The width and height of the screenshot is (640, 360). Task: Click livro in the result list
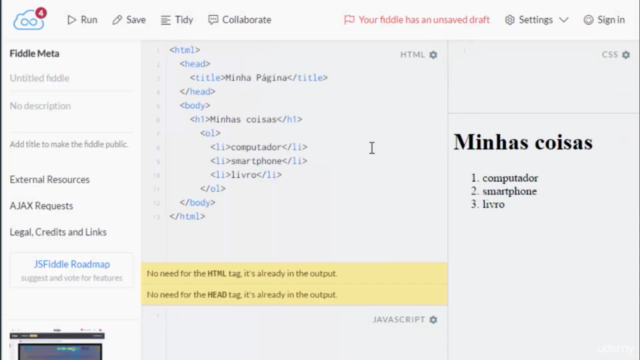[493, 204]
